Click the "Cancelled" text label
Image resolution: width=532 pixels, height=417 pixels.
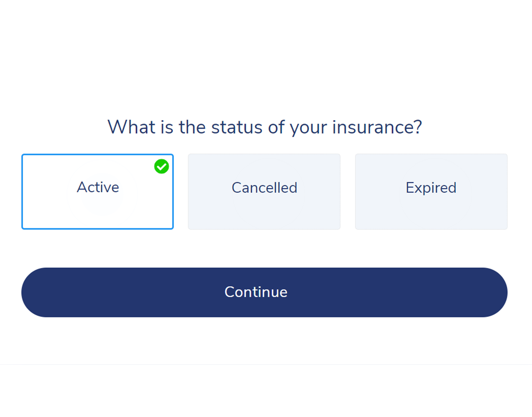(x=264, y=188)
